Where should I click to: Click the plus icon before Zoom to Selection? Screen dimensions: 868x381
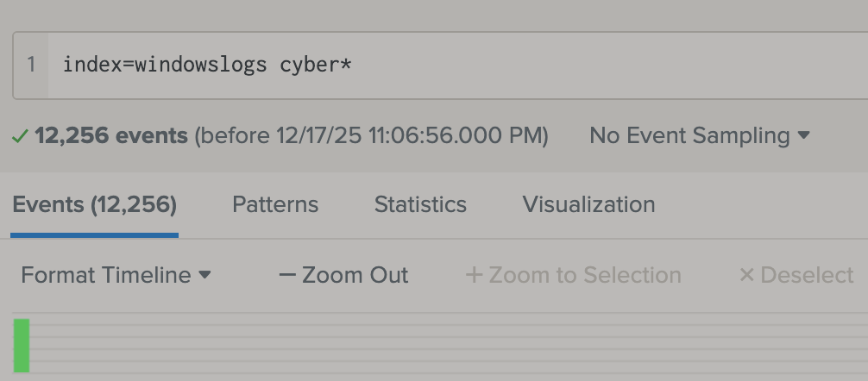tap(474, 276)
